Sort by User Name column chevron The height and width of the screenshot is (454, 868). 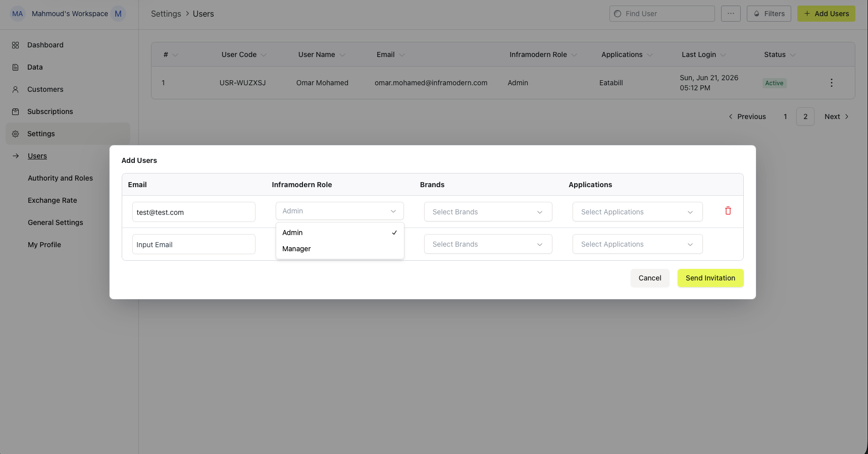click(x=342, y=55)
